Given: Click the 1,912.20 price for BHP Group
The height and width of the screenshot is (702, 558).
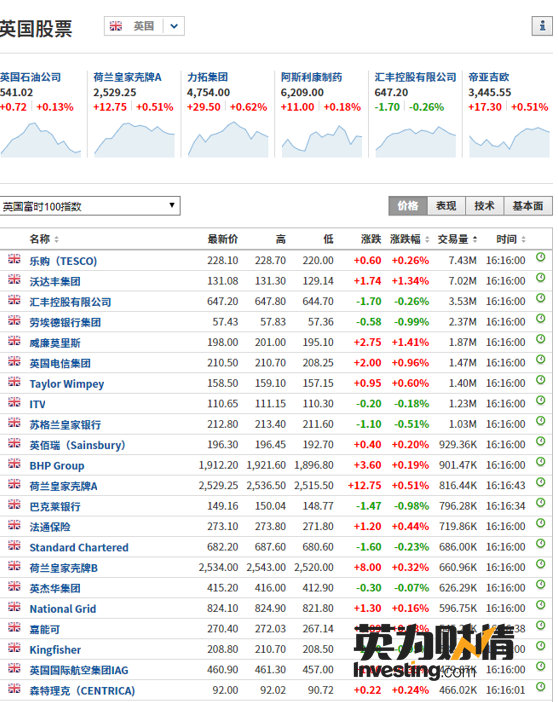Looking at the screenshot, I should [219, 465].
